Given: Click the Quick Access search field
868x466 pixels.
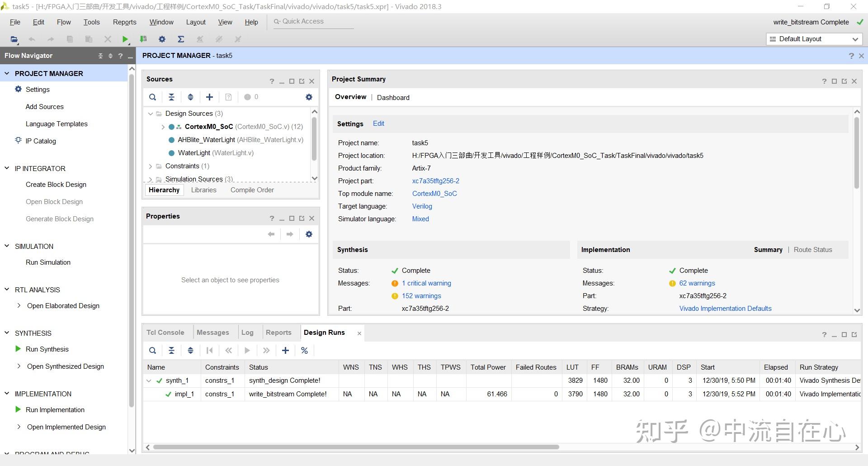Looking at the screenshot, I should click(x=313, y=21).
